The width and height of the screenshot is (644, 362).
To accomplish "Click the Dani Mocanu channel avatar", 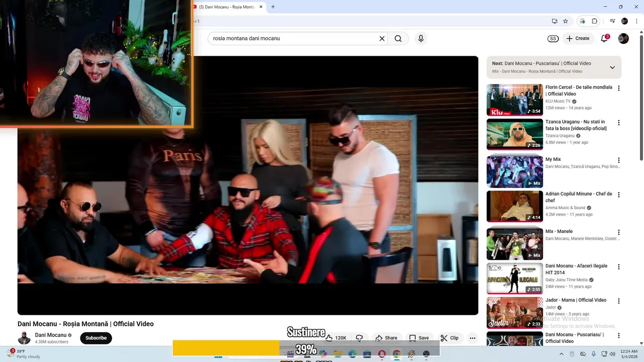I will tap(24, 338).
